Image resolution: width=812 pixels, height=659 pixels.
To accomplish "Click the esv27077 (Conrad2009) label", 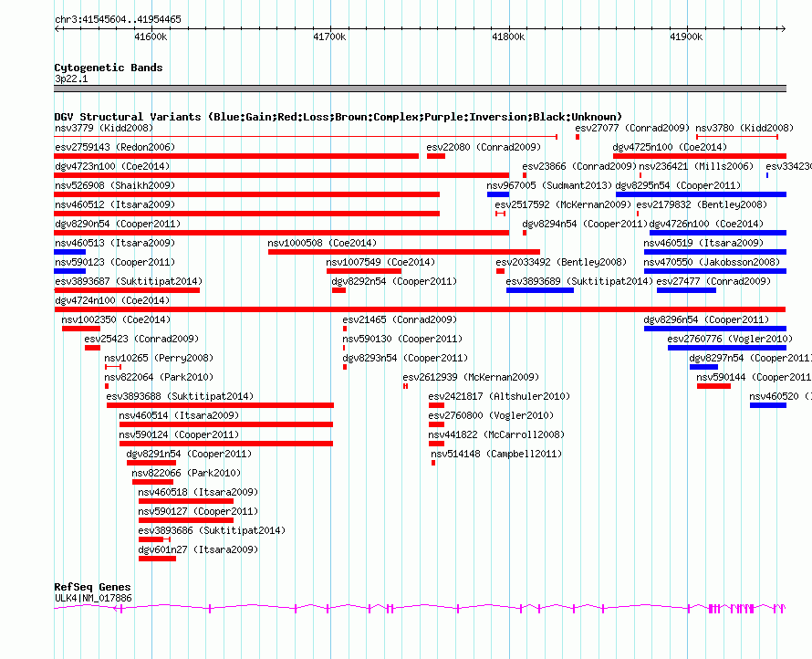I will pyautogui.click(x=632, y=128).
